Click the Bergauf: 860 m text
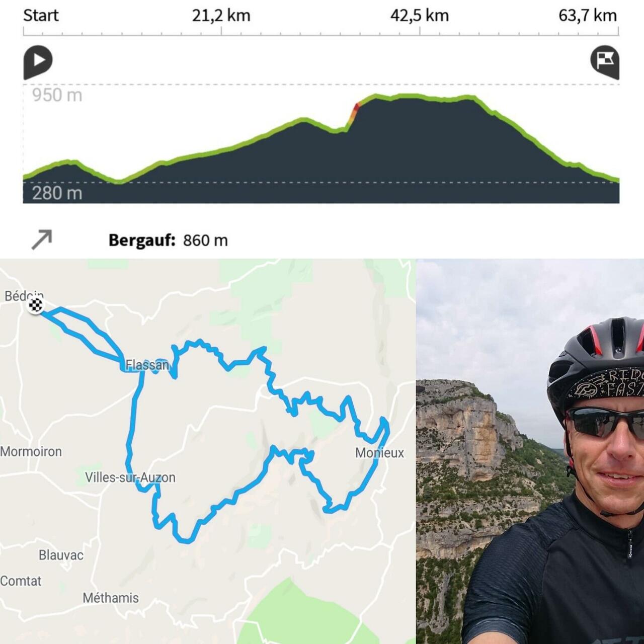Image resolution: width=644 pixels, height=644 pixels. pos(168,240)
